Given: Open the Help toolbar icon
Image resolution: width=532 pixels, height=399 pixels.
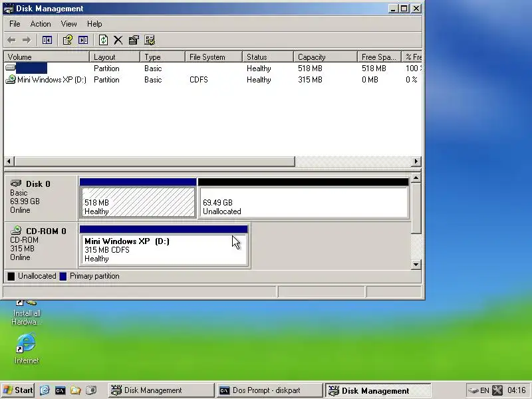Looking at the screenshot, I should click(x=68, y=40).
